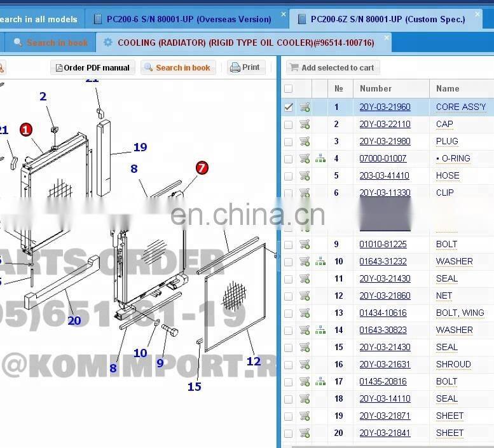Viewport: 494px width, 448px height.
Task: Click cart icon for BOLT 01010-81225
Action: point(305,244)
